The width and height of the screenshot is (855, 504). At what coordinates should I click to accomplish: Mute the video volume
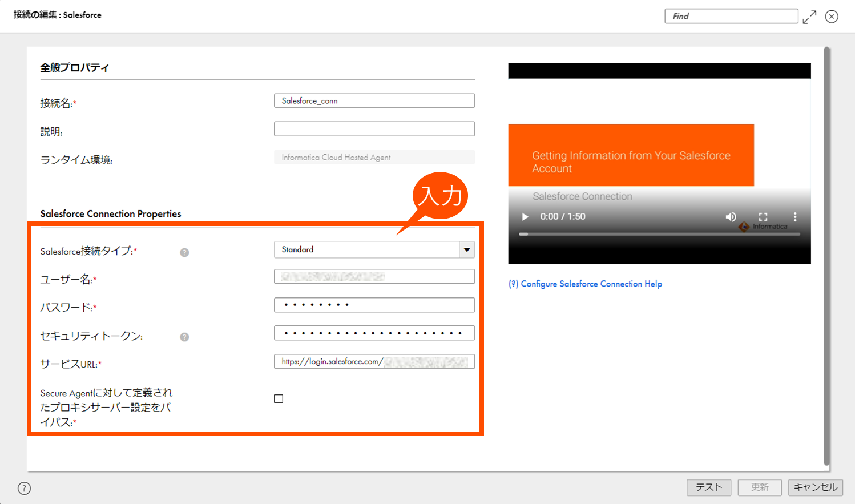731,217
